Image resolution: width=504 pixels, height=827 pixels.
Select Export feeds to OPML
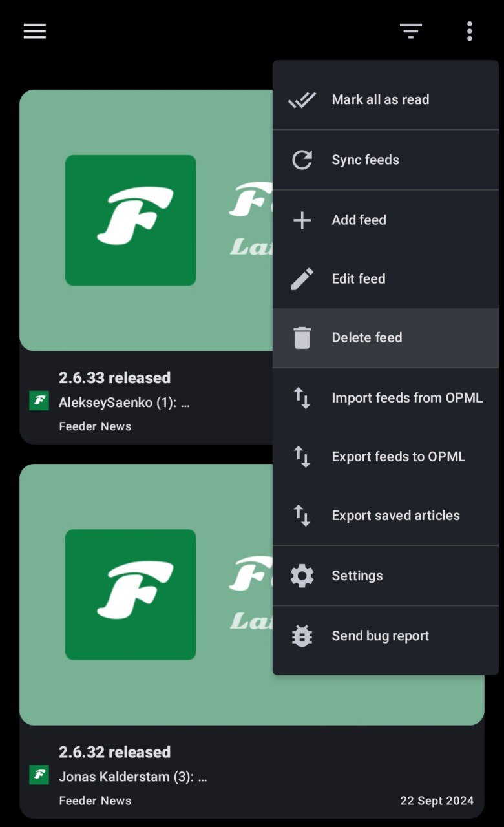tap(398, 457)
